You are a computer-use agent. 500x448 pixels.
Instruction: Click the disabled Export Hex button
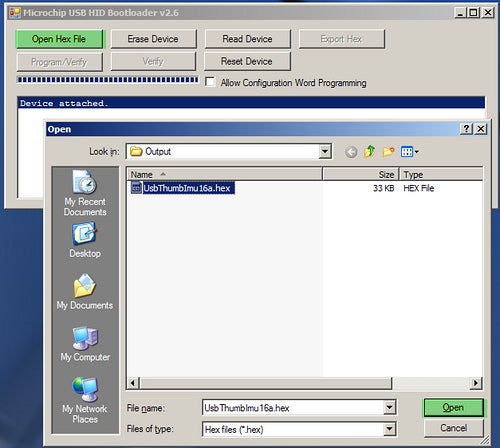[x=342, y=39]
